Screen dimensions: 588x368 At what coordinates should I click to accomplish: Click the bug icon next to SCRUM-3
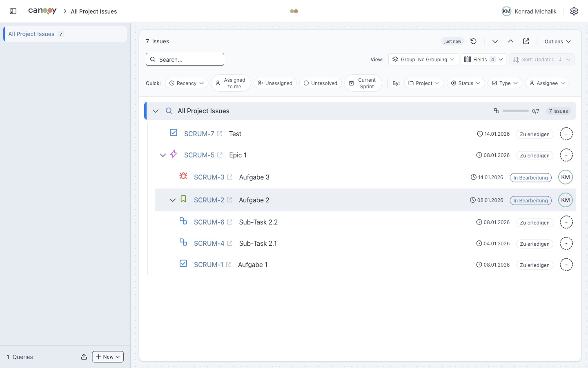tap(183, 176)
